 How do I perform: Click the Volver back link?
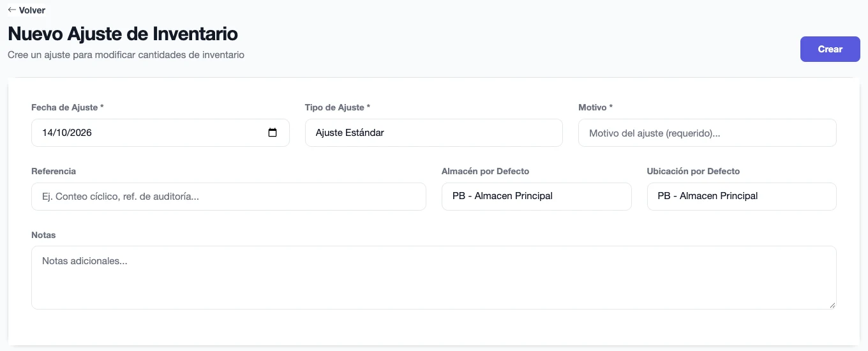(26, 10)
